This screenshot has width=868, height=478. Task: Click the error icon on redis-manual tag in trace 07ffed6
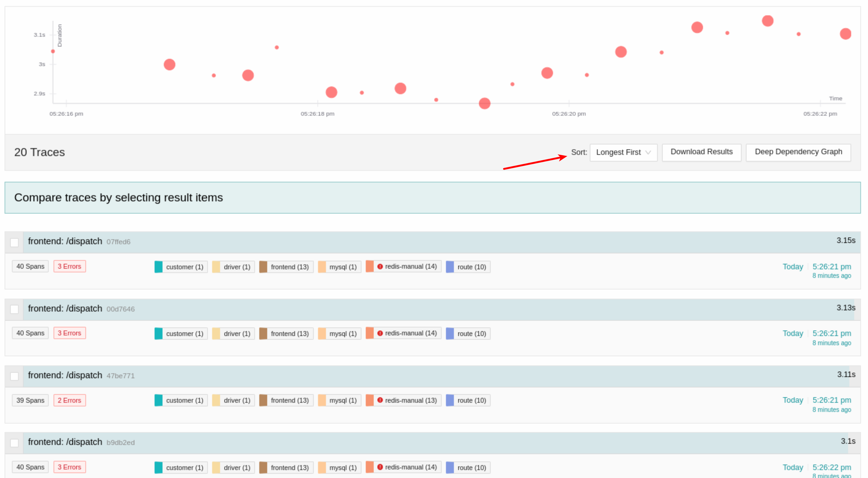pyautogui.click(x=380, y=266)
